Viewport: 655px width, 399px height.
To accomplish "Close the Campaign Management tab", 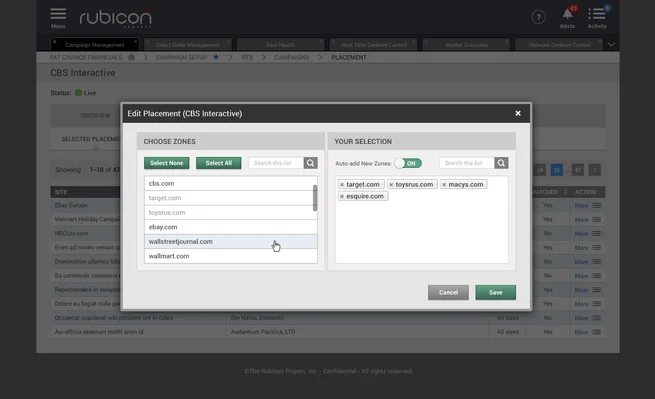I will [135, 41].
